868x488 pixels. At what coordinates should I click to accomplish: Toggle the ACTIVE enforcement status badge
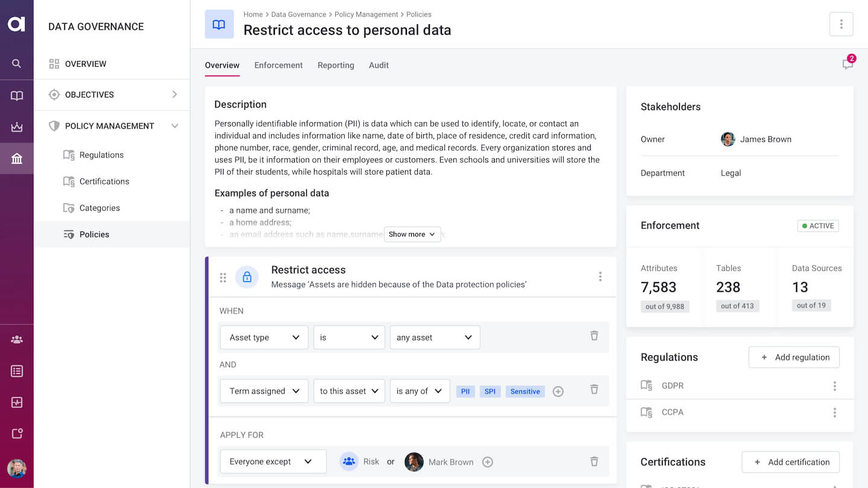coord(818,225)
